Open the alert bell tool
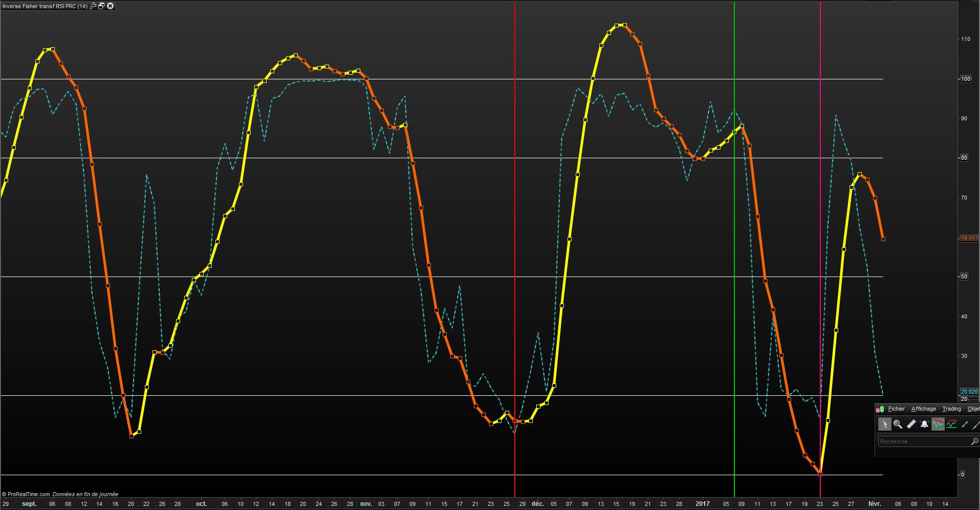This screenshot has height=510, width=980. (x=924, y=424)
